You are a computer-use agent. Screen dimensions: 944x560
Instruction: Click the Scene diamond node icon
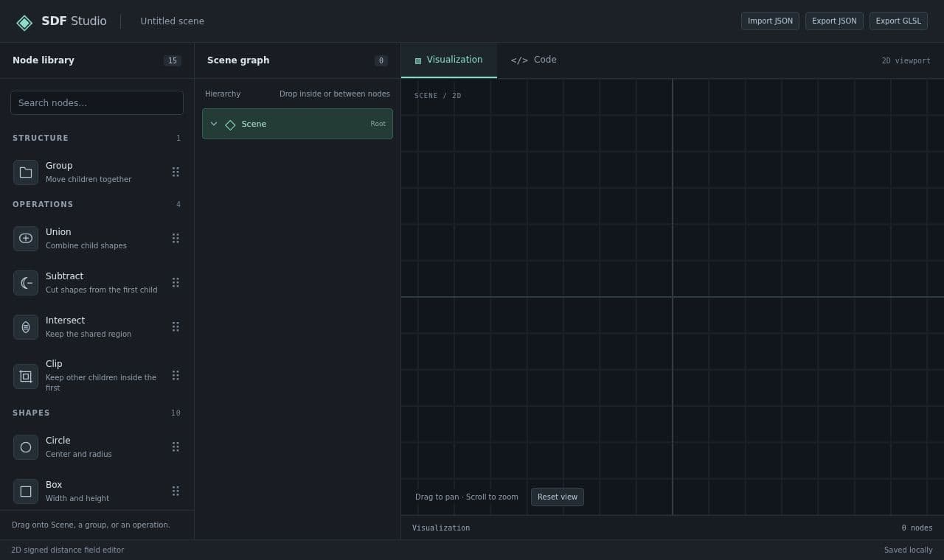[230, 125]
